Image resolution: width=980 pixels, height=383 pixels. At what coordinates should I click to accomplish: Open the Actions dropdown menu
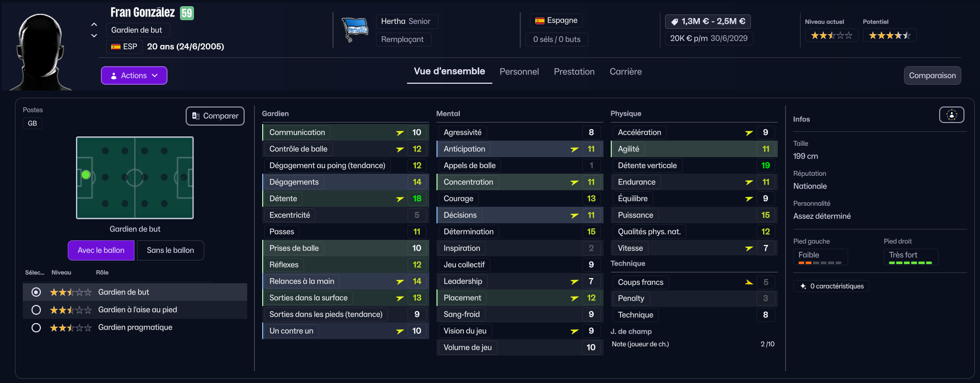(134, 75)
